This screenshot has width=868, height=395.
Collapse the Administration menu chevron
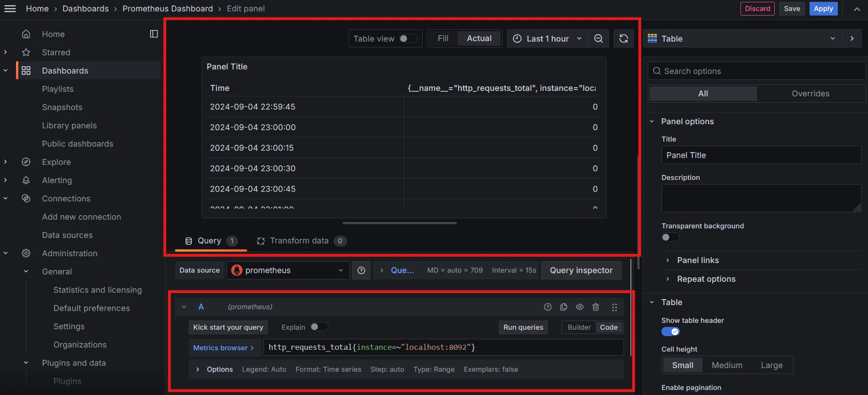(x=5, y=253)
